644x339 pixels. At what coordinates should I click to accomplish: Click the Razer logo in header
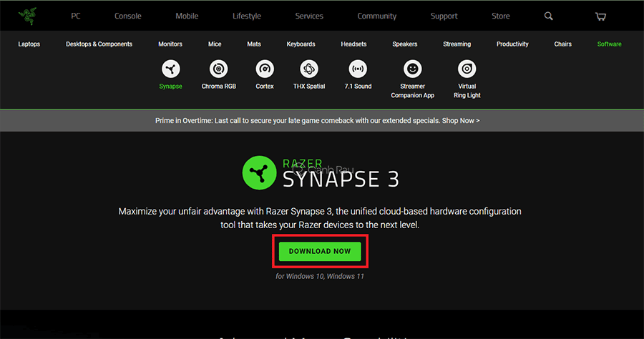point(26,16)
